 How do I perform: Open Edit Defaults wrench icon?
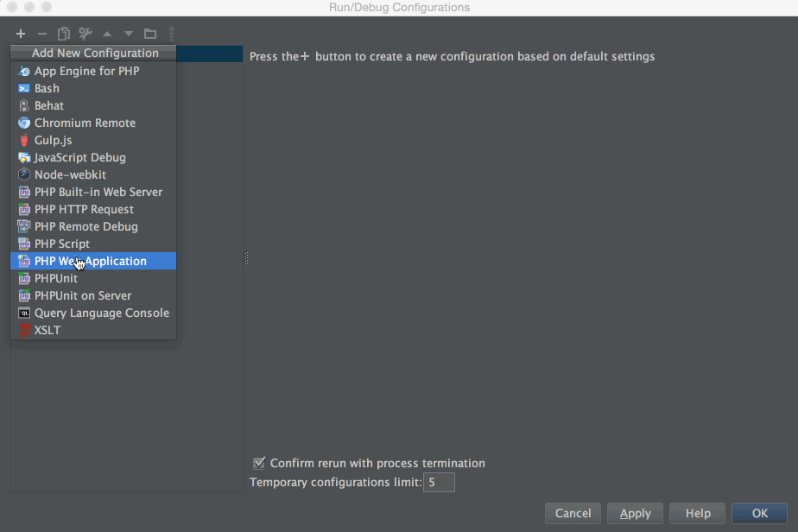85,34
